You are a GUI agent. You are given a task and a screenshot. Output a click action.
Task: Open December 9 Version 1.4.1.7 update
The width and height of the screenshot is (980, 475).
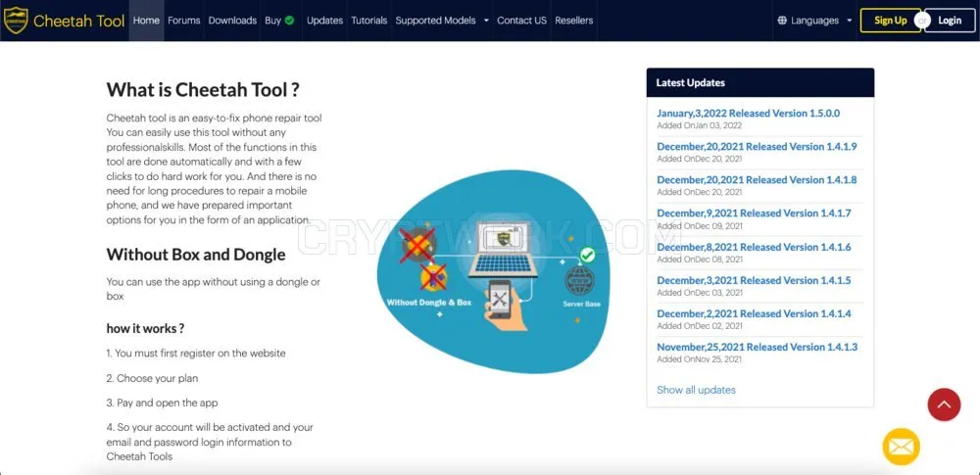754,214
